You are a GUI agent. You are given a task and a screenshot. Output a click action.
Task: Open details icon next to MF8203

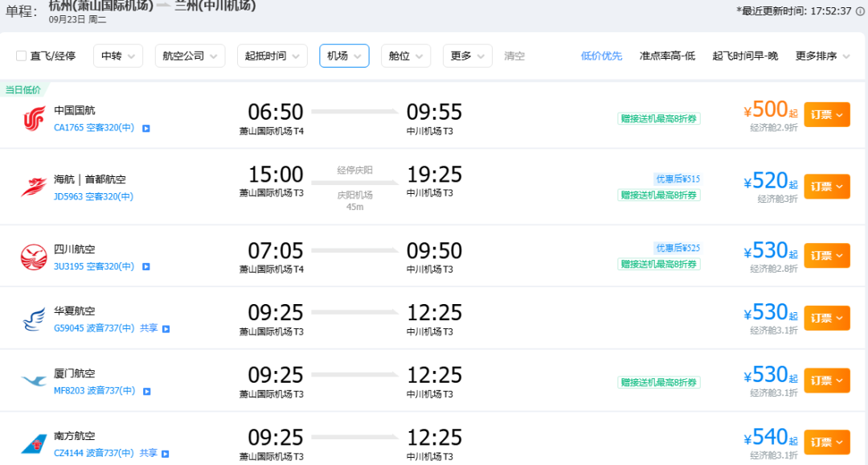coord(147,391)
